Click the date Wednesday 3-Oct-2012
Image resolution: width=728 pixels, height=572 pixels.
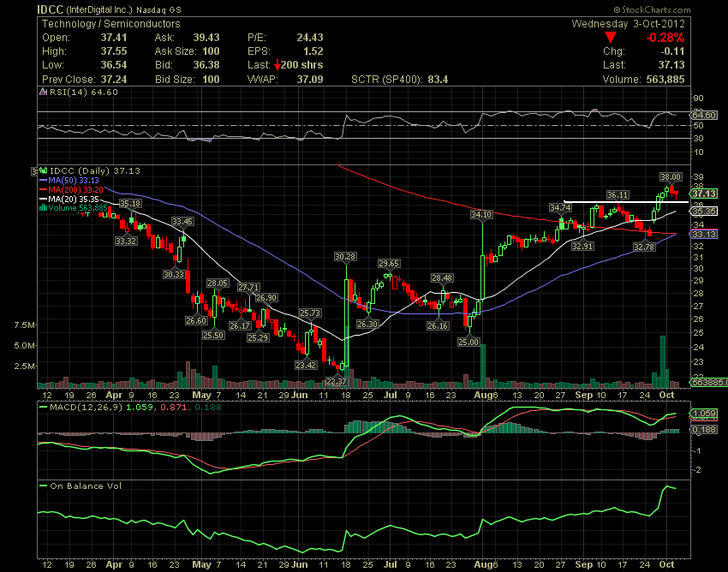point(628,24)
